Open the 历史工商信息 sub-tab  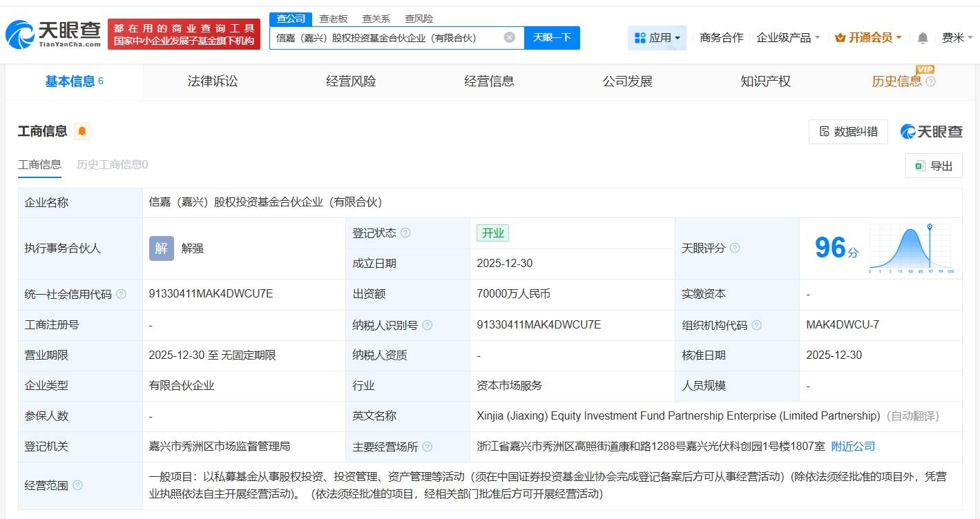[x=112, y=164]
